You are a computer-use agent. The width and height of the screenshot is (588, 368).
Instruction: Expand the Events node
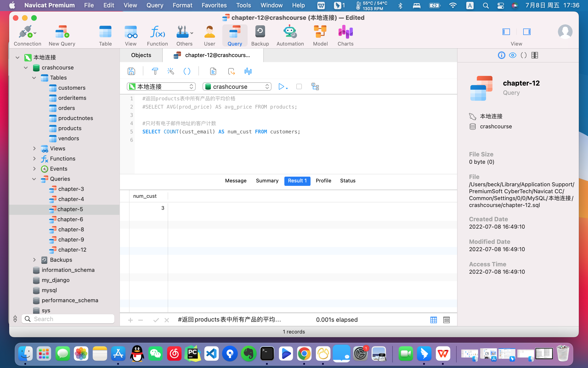point(34,169)
